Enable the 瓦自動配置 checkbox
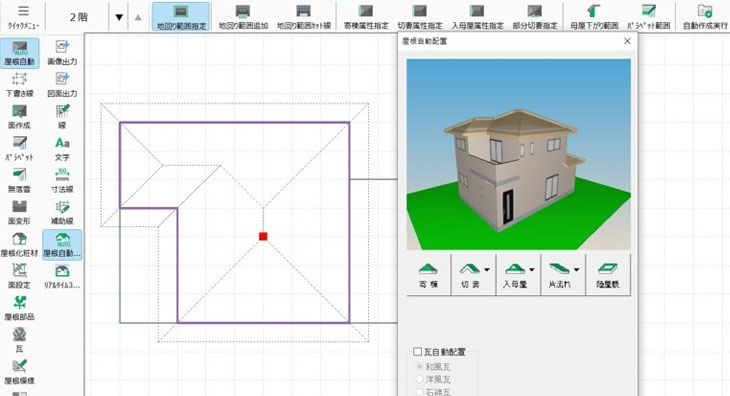The height and width of the screenshot is (396, 730). click(x=418, y=352)
